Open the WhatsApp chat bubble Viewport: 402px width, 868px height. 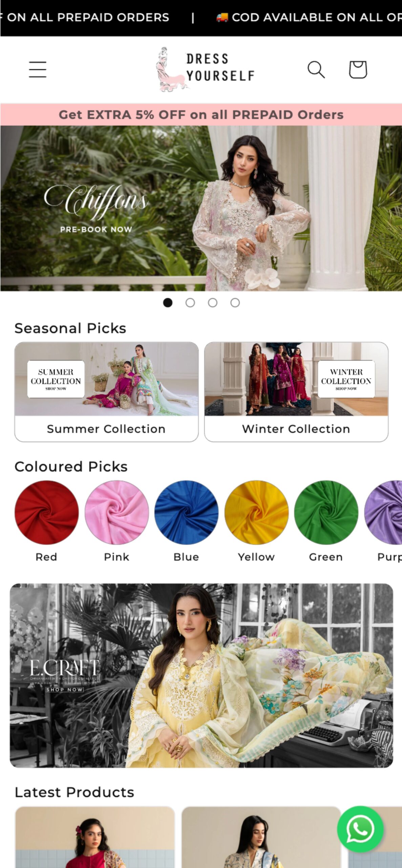coord(360,829)
